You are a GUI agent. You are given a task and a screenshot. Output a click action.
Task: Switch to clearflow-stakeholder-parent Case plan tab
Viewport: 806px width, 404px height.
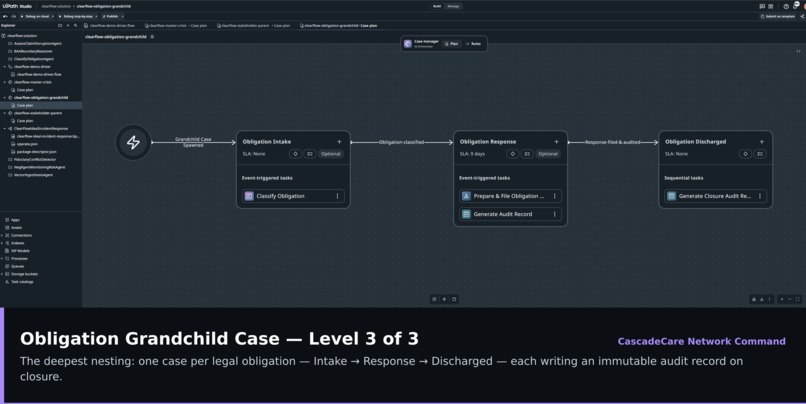(253, 25)
